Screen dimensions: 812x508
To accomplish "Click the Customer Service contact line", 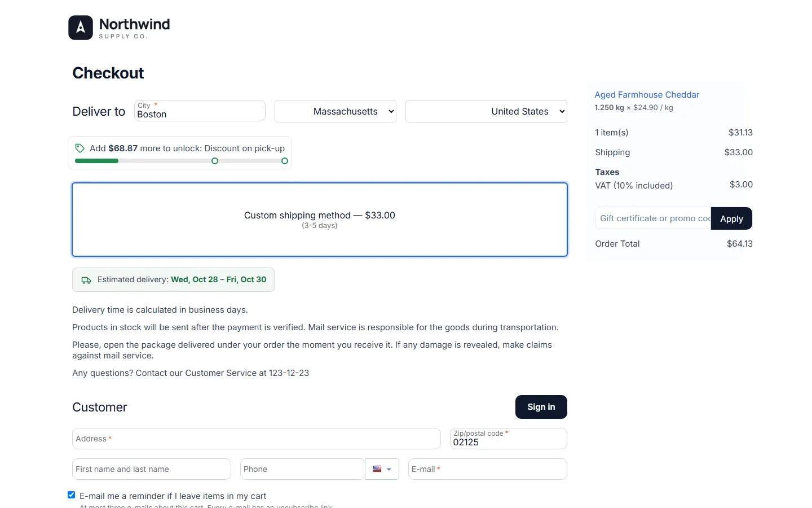I will pos(191,373).
